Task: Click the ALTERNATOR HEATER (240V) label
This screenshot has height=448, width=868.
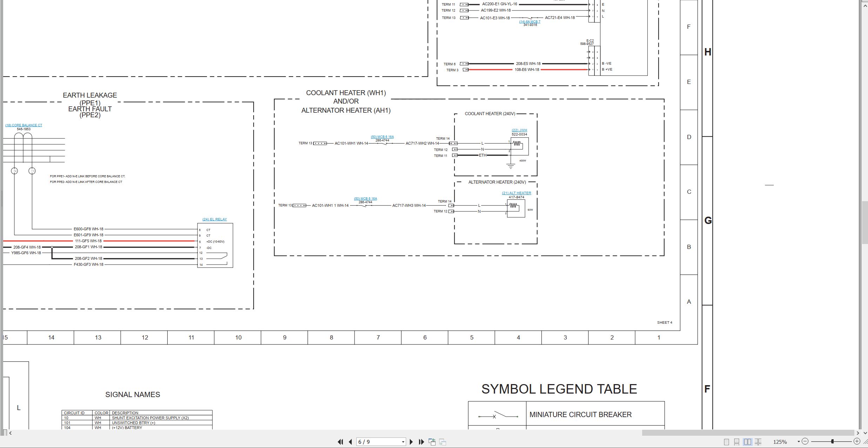Action: pos(497,182)
